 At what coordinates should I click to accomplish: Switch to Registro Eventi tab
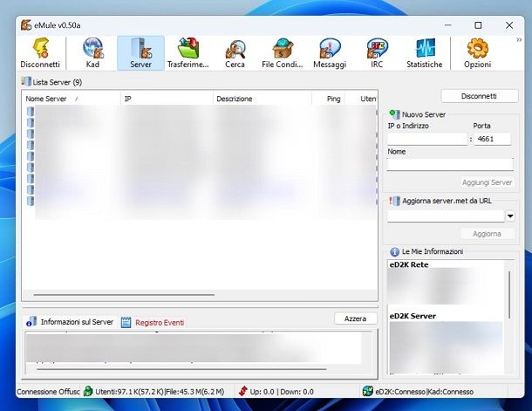click(153, 322)
